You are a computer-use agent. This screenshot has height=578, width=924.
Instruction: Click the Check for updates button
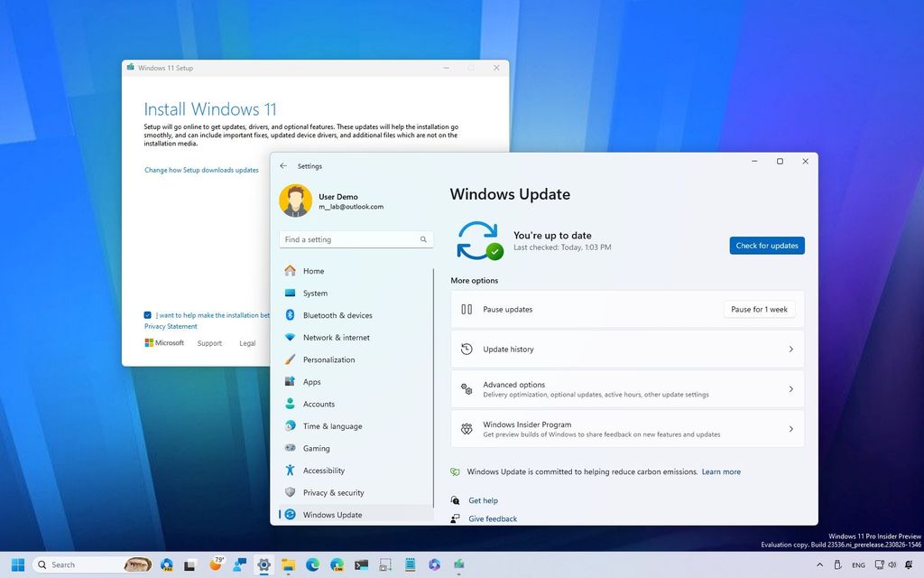tap(766, 245)
